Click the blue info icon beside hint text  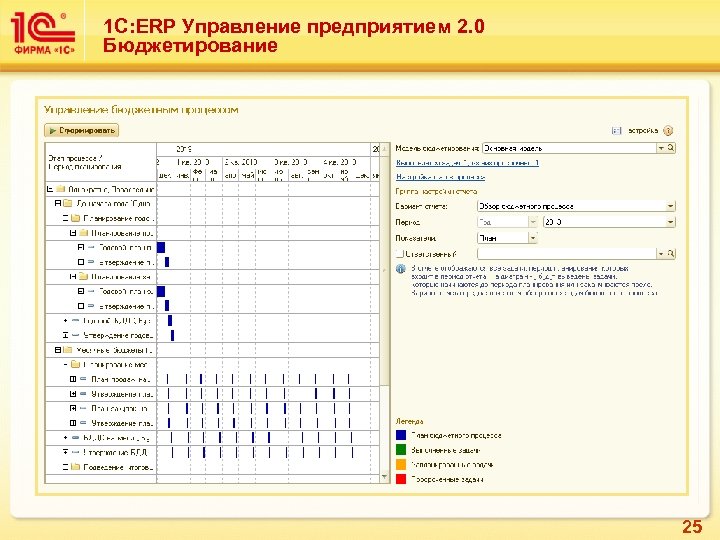[401, 269]
